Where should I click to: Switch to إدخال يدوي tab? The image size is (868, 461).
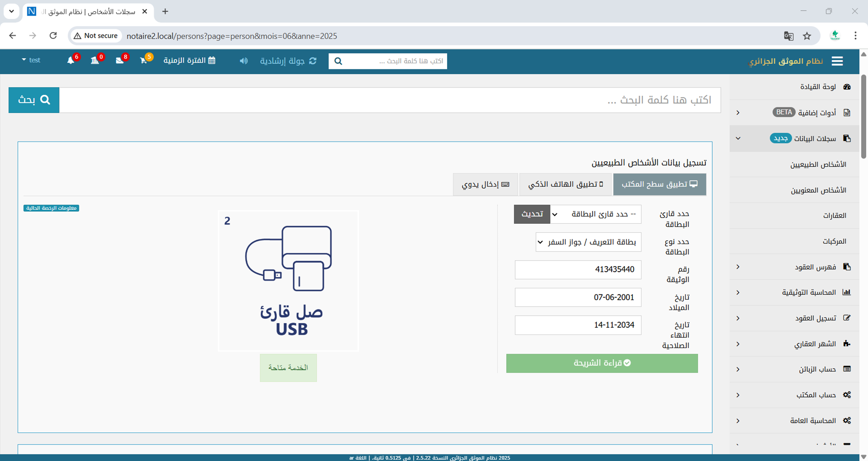pyautogui.click(x=485, y=184)
